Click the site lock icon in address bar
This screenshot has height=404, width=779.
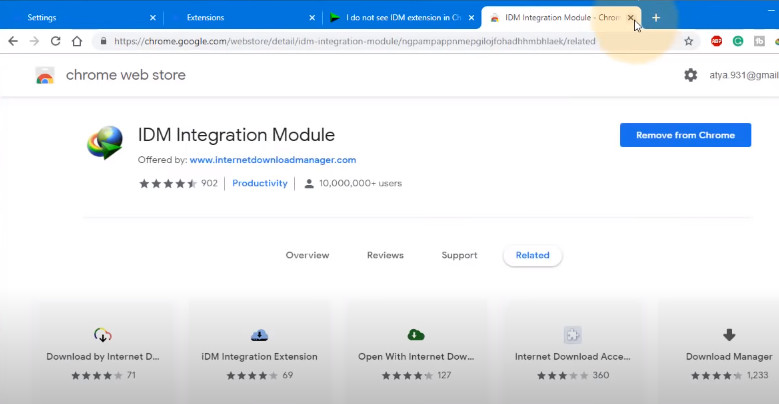(x=103, y=41)
